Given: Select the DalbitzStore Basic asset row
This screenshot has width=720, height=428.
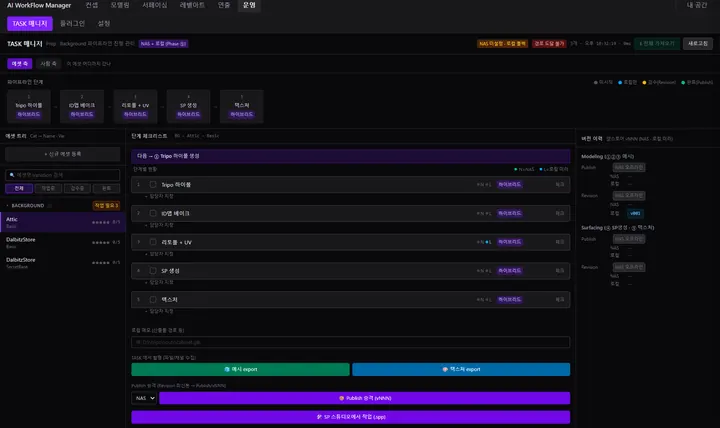Looking at the screenshot, I should (x=62, y=242).
